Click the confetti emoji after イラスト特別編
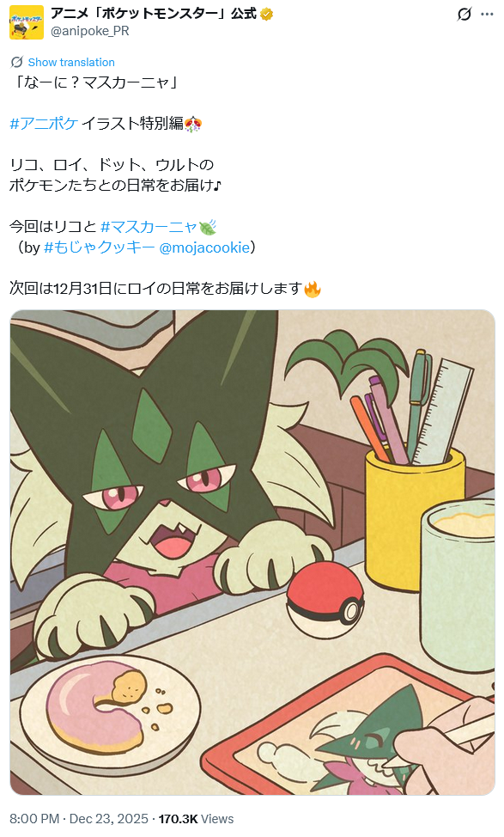This screenshot has height=837, width=504. (192, 124)
